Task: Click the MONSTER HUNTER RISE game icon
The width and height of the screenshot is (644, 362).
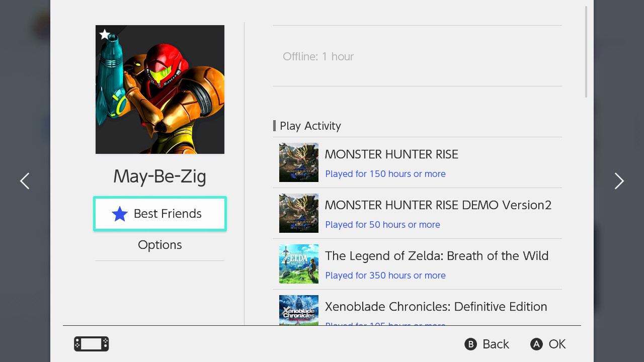Action: click(x=299, y=162)
